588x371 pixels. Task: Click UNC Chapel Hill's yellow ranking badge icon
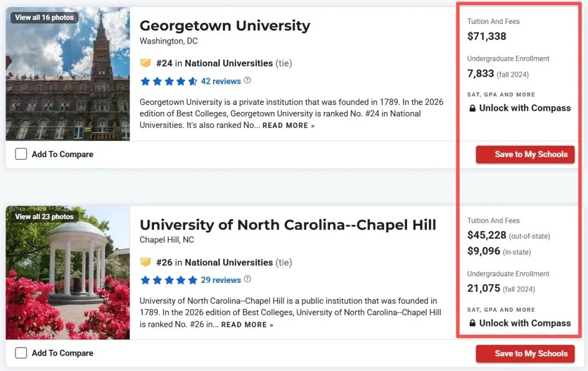(x=145, y=262)
